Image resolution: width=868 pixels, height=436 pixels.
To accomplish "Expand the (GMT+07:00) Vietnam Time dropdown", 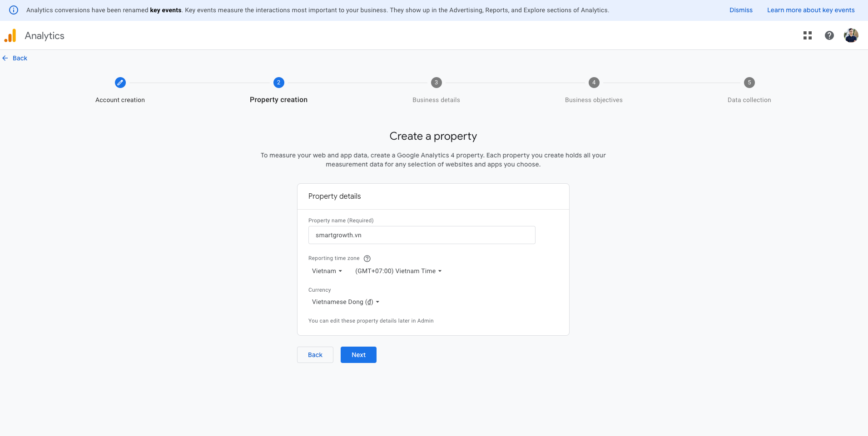I will [398, 271].
